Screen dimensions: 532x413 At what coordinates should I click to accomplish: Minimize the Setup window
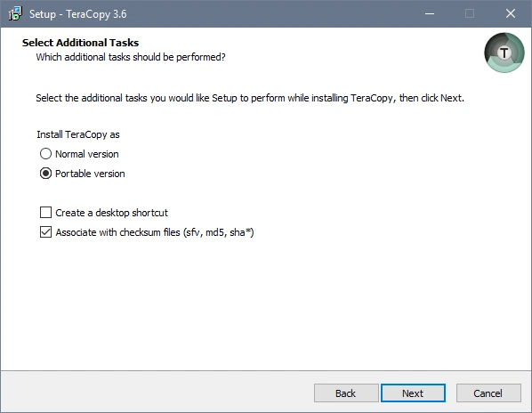430,14
